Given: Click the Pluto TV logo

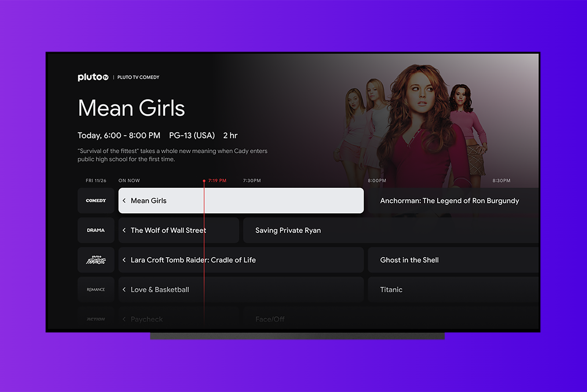Looking at the screenshot, I should pyautogui.click(x=93, y=77).
